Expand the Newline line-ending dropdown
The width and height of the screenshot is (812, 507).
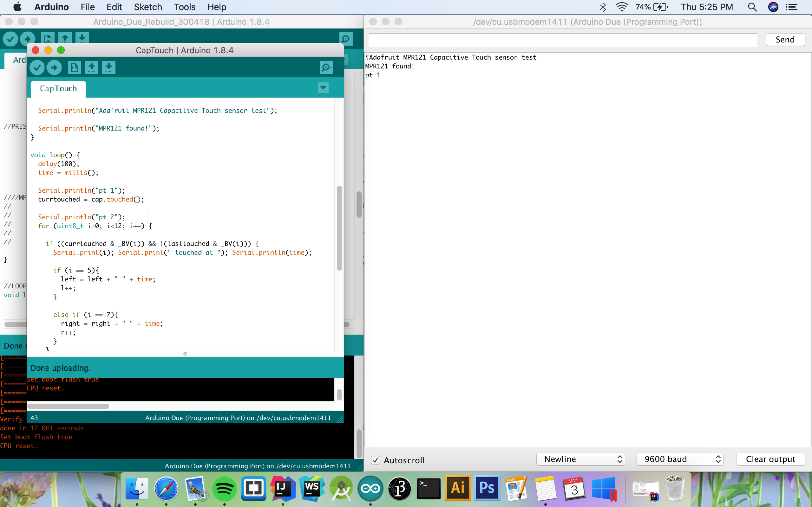[580, 459]
